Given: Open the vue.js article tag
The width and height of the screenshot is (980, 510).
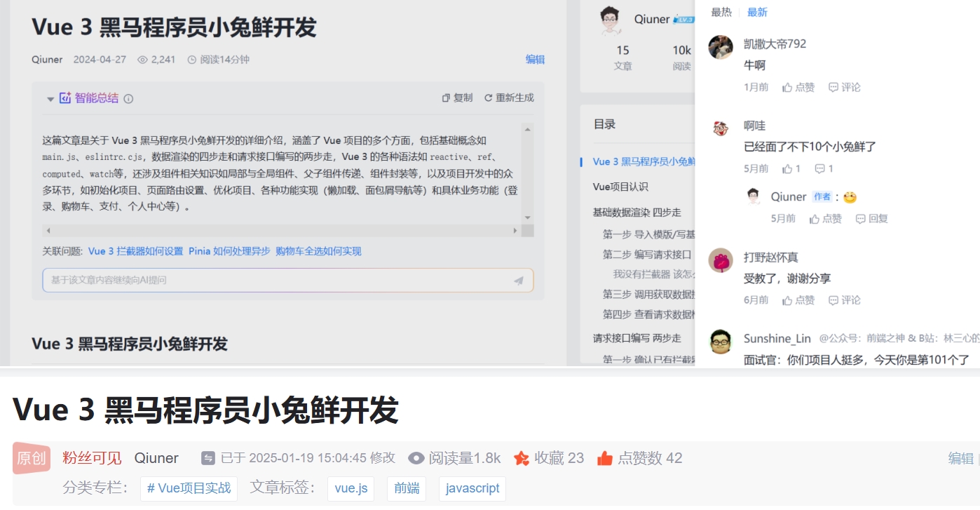Looking at the screenshot, I should [351, 488].
